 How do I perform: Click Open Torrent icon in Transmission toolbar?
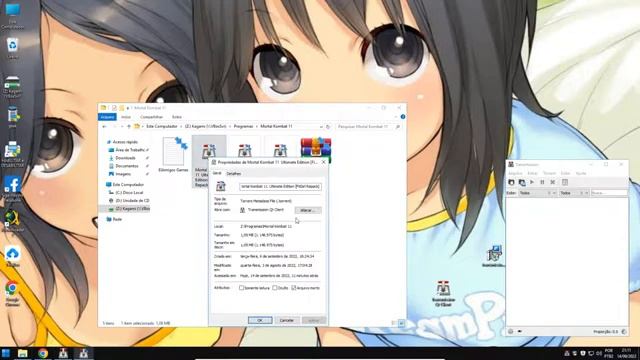pos(511,182)
